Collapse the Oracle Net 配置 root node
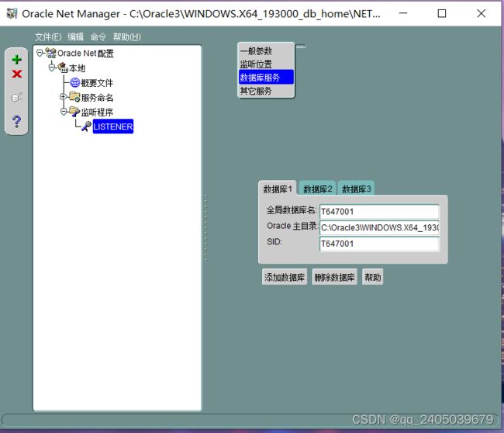The height and width of the screenshot is (433, 504). point(40,53)
